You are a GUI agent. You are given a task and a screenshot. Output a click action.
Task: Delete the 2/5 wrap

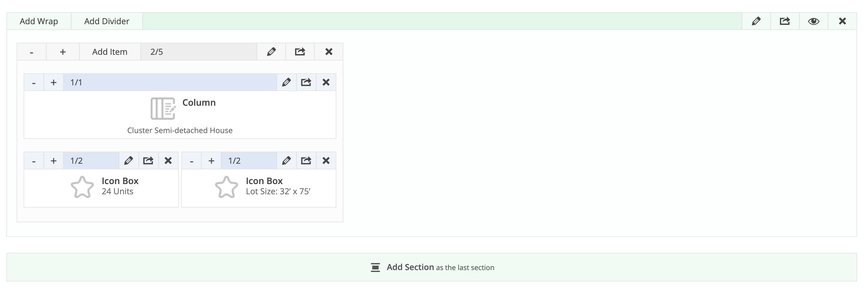(329, 52)
